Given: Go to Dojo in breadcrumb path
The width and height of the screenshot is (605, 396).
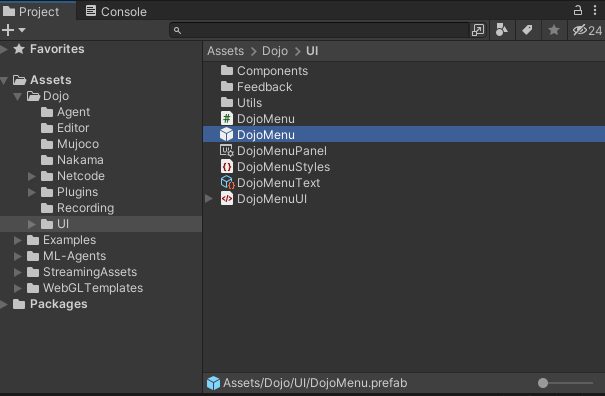Looking at the screenshot, I should click(275, 51).
